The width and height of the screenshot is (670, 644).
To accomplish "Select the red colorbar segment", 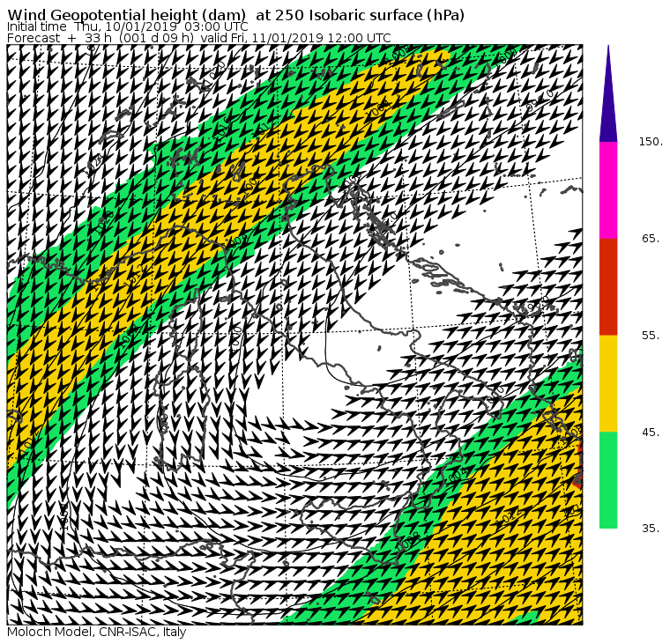I will 608,286.
